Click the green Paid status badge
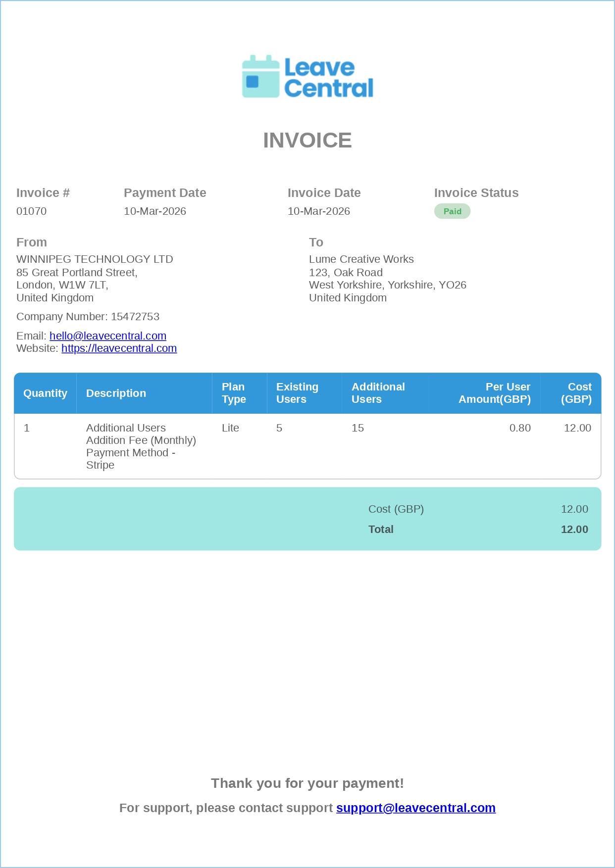This screenshot has height=868, width=615. click(452, 211)
